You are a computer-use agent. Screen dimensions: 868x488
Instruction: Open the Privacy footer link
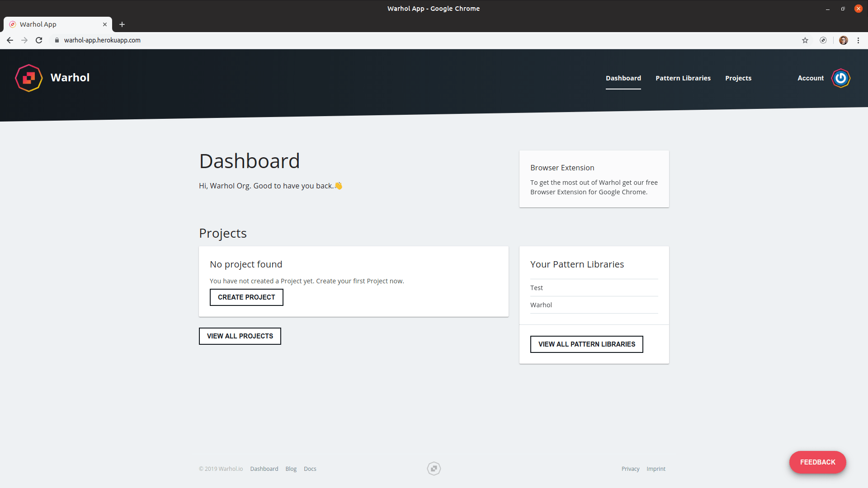coord(630,469)
